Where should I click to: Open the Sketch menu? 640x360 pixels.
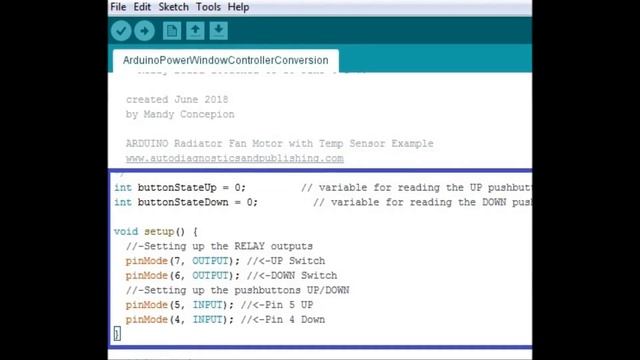[173, 7]
